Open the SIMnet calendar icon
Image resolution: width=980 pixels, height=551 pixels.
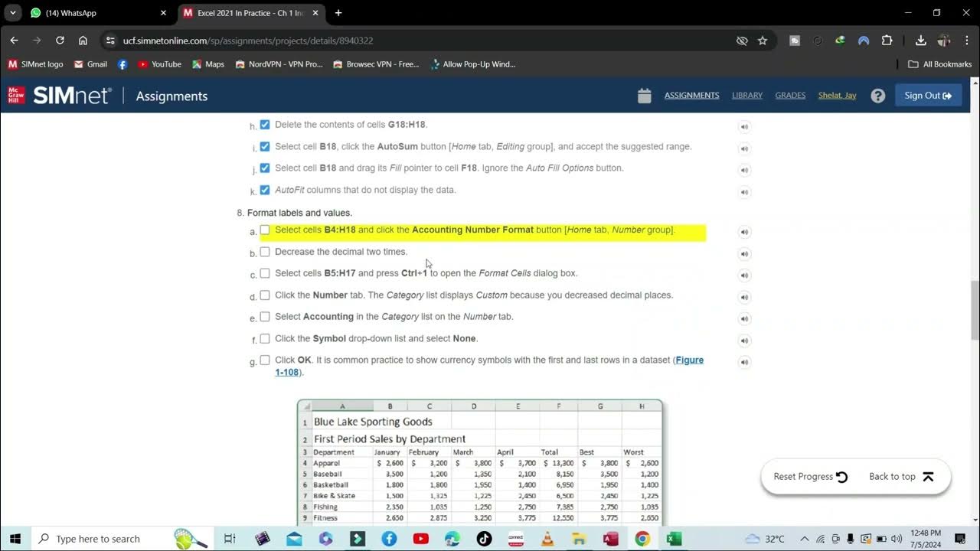645,96
